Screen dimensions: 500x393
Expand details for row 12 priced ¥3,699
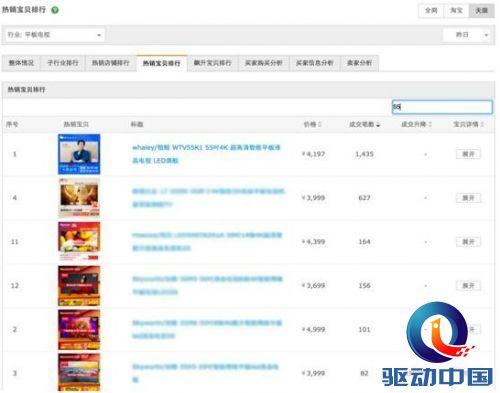468,285
